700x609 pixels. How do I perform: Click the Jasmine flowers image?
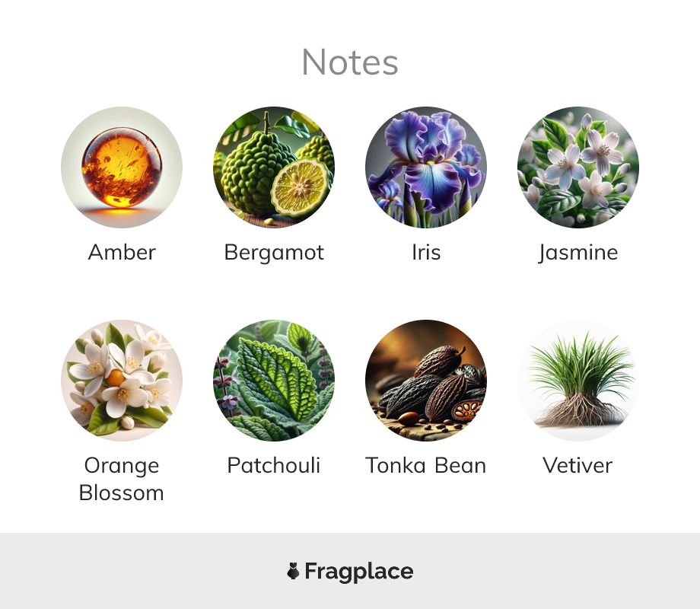coord(578,167)
